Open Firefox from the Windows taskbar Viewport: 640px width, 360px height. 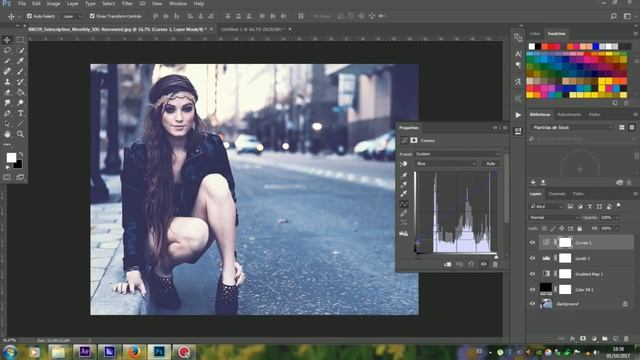134,352
